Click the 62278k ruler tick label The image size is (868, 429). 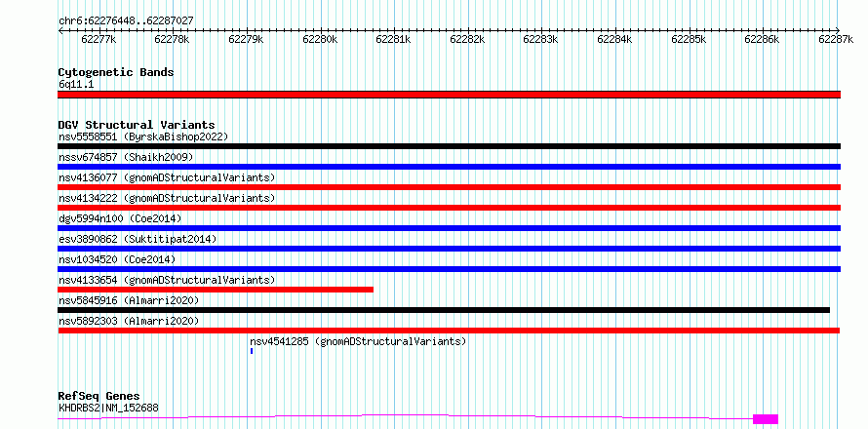pyautogui.click(x=173, y=39)
